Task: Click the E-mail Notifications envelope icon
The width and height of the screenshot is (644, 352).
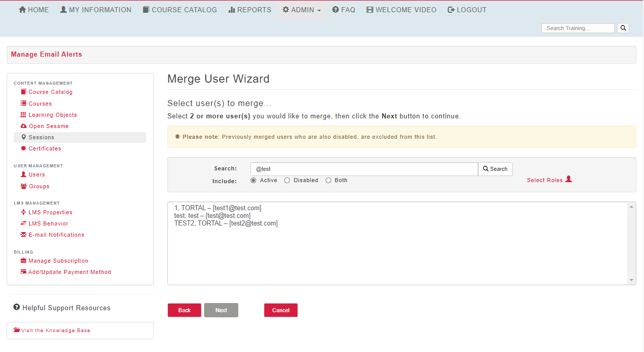Action: click(23, 235)
